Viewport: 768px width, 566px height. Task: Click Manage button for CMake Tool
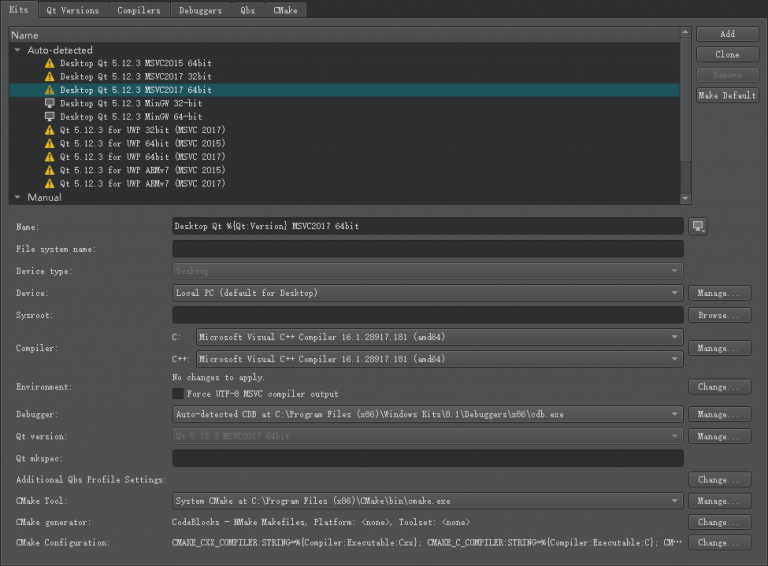[x=720, y=501]
